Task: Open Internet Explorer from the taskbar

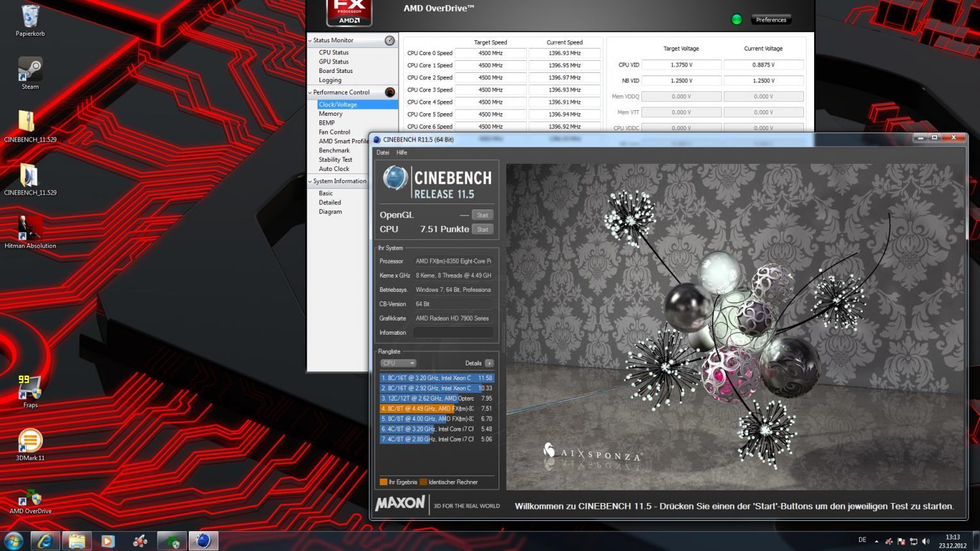Action: pyautogui.click(x=45, y=541)
